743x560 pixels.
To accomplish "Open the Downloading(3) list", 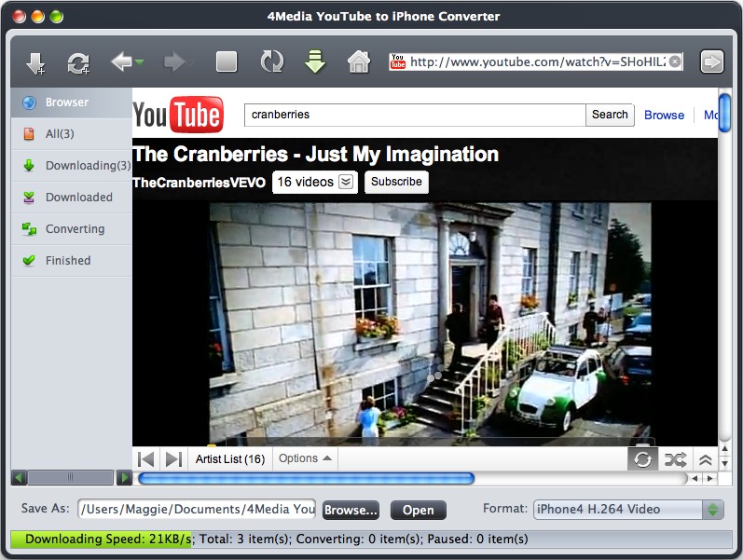I will [72, 165].
